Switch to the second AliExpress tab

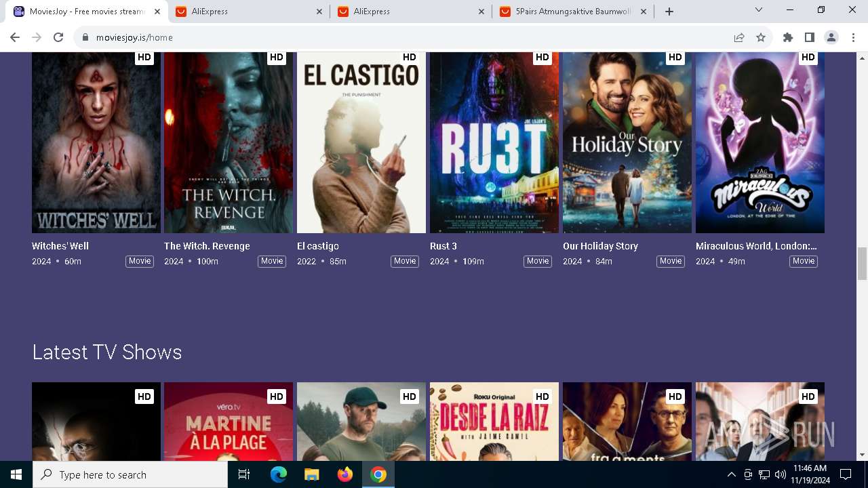click(411, 12)
